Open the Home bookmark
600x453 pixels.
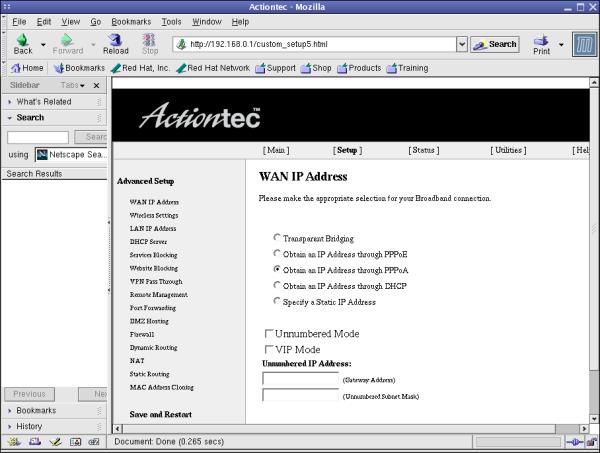point(27,68)
